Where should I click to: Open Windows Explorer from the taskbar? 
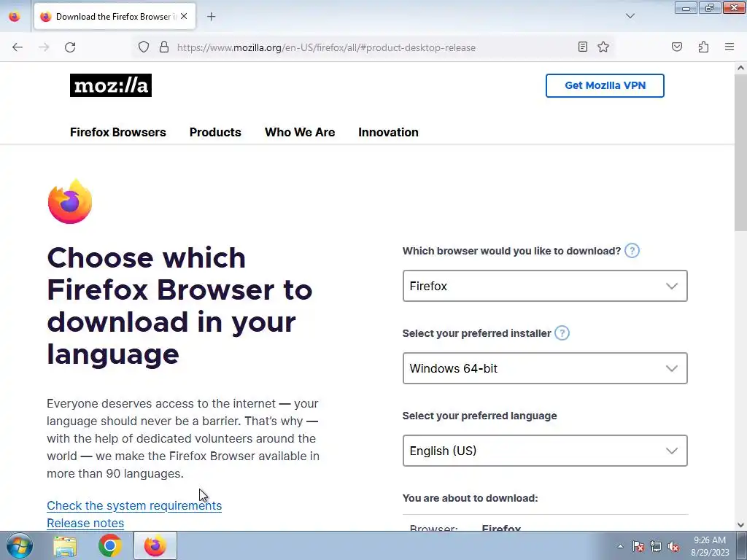pyautogui.click(x=65, y=545)
